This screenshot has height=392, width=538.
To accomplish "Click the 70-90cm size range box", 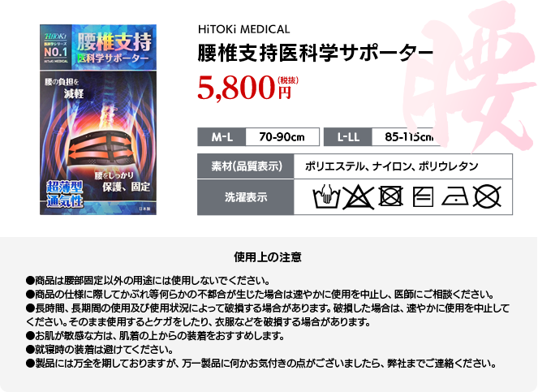I will 282,137.
